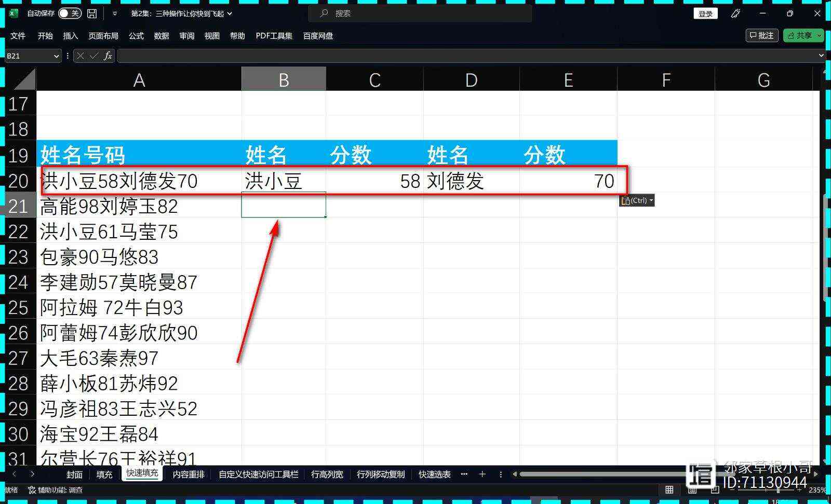Click the 姓名号码 header cell

[139, 154]
